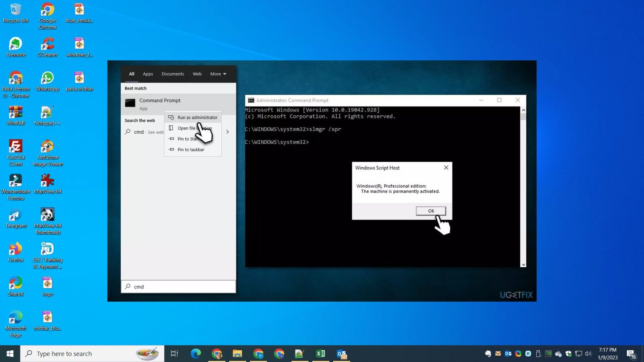Viewport: 644px width, 362px height.
Task: Open the CCleaner desktop shortcut
Action: point(47,47)
